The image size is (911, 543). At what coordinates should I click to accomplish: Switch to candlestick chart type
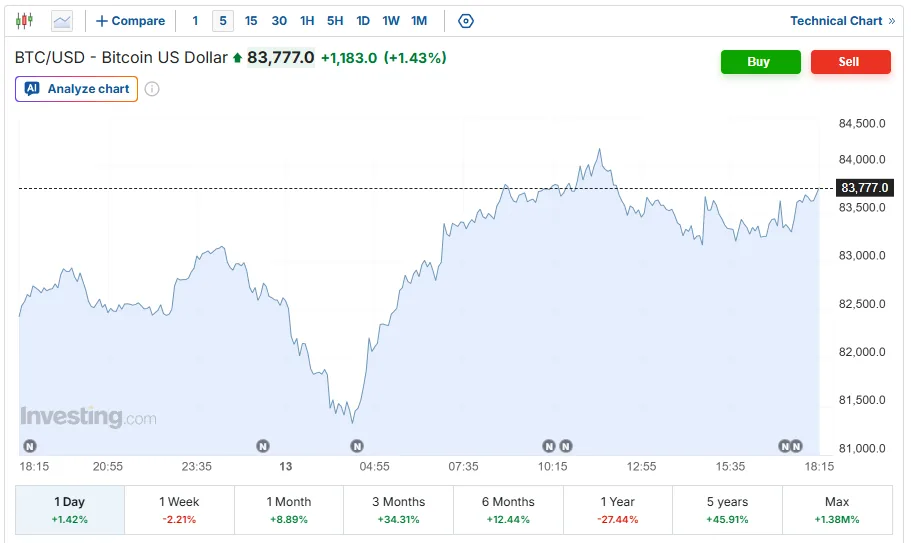click(24, 21)
